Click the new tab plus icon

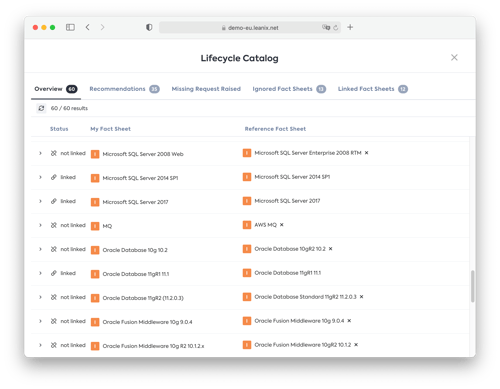pyautogui.click(x=350, y=27)
